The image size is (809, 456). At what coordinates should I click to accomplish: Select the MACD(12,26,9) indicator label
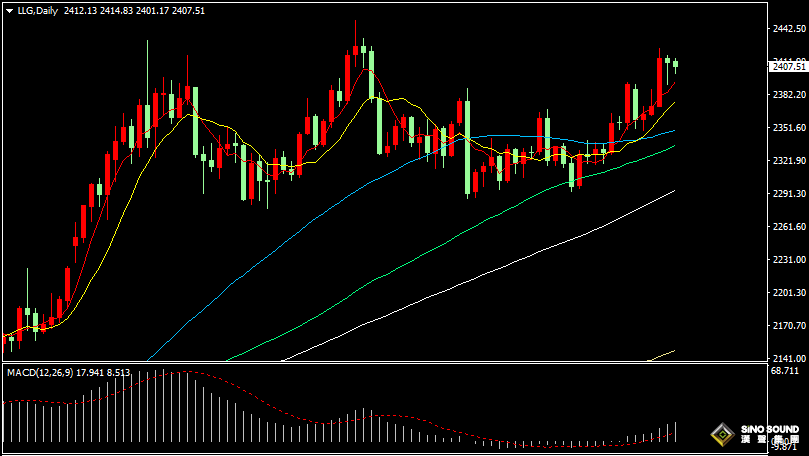click(37, 373)
